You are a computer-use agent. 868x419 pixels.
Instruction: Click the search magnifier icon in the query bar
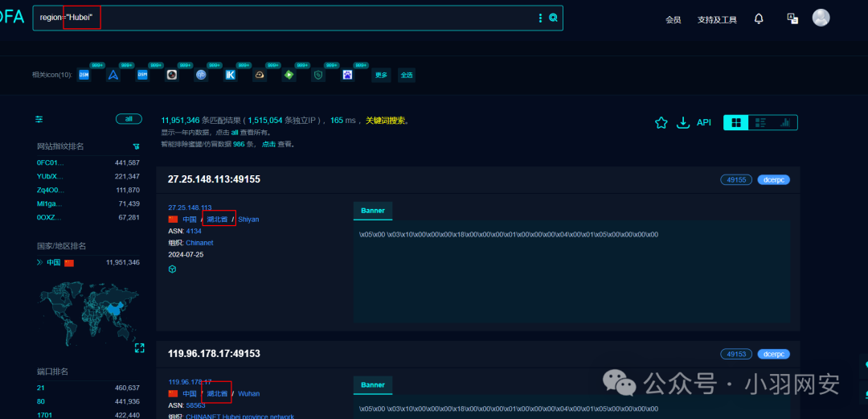552,18
